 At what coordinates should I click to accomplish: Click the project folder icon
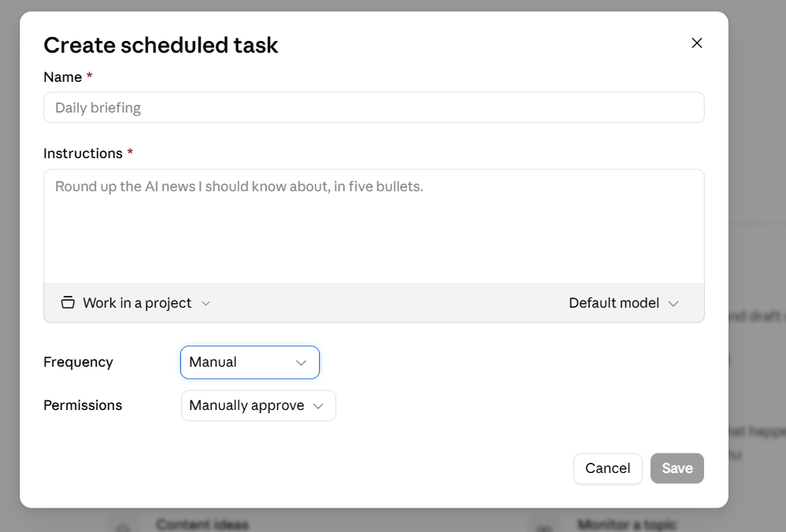click(x=68, y=303)
